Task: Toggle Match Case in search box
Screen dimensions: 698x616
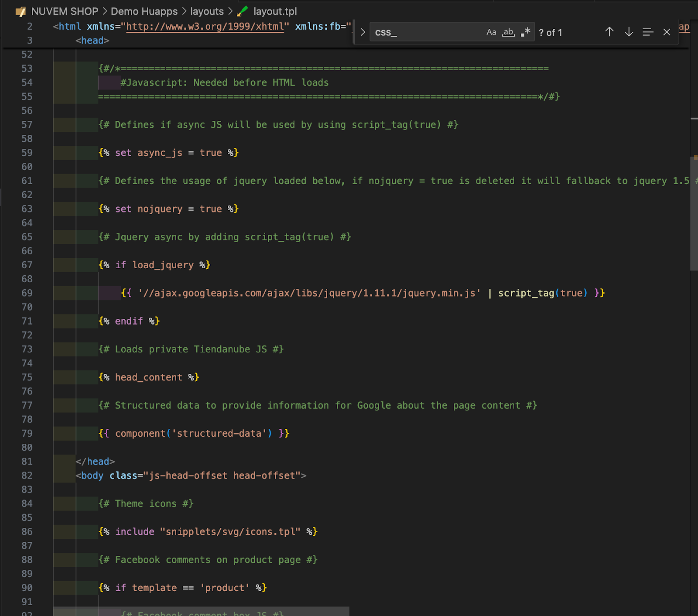Action: click(x=491, y=32)
